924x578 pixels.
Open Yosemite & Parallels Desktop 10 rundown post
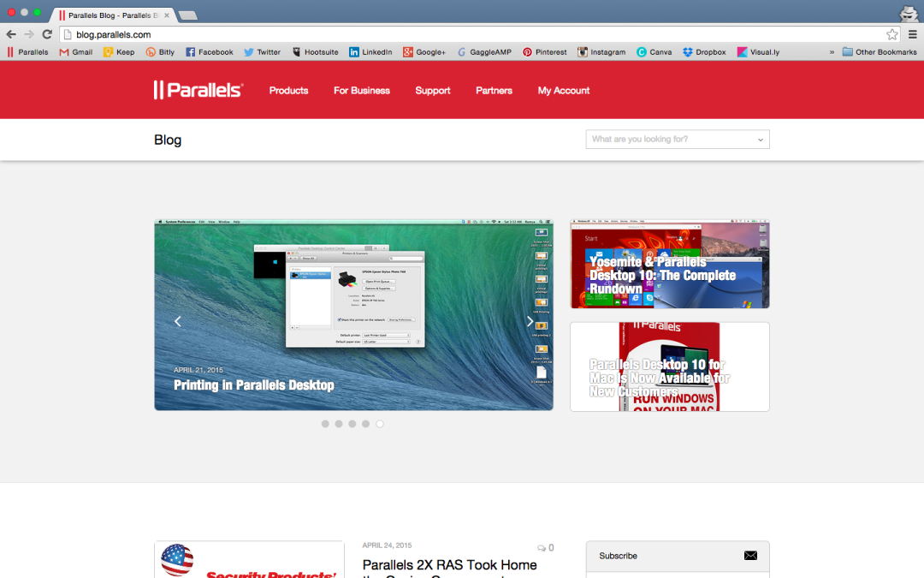669,265
